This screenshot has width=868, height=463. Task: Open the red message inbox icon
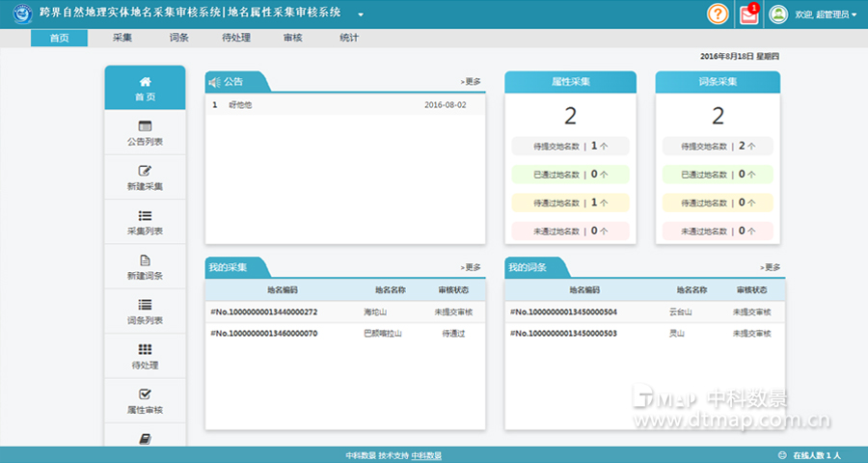748,14
